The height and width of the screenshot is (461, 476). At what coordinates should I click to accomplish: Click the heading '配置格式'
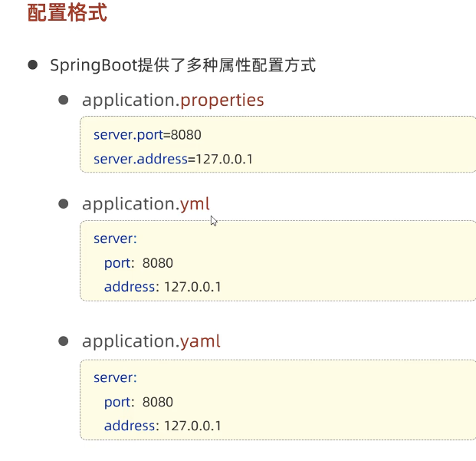(x=67, y=13)
